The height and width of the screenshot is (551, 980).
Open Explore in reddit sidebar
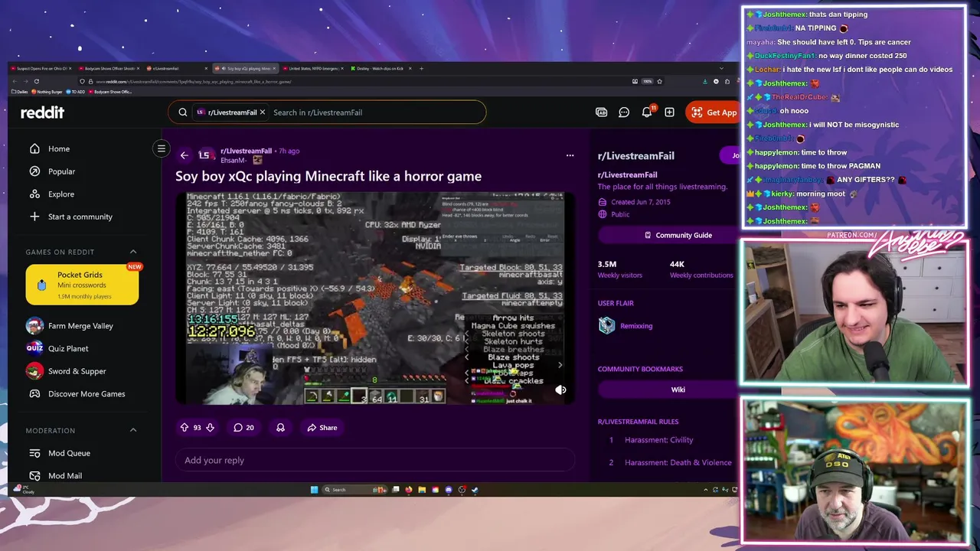[x=61, y=194]
